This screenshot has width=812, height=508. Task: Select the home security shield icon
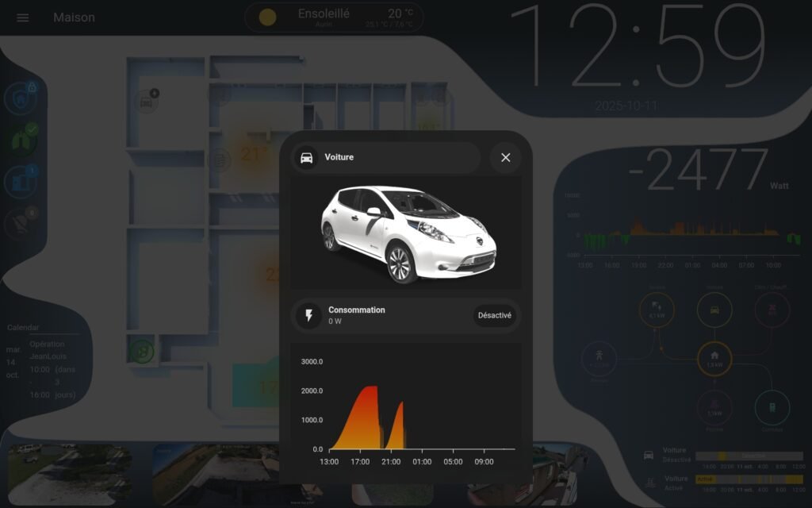22,95
